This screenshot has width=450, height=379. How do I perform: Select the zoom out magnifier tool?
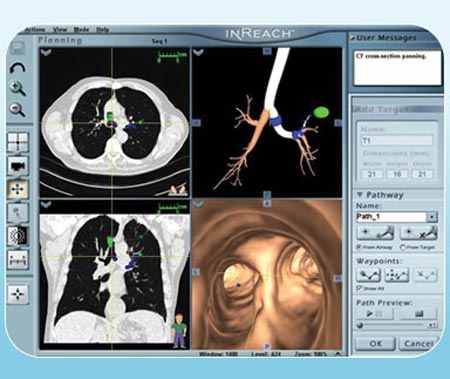click(x=17, y=110)
